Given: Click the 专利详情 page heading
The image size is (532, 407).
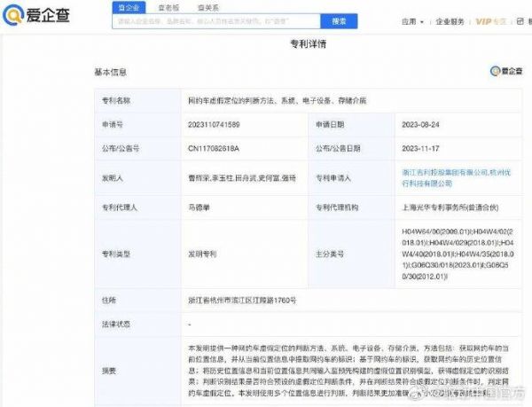Looking at the screenshot, I should [309, 43].
